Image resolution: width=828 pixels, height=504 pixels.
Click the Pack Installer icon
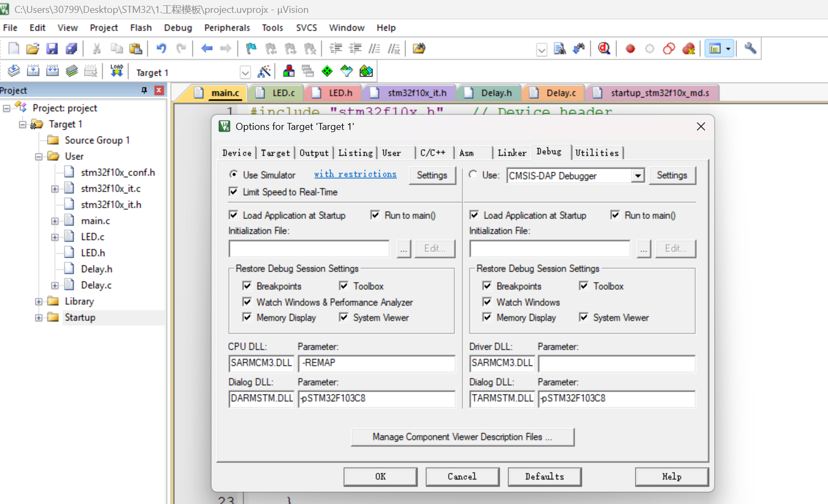[x=366, y=71]
